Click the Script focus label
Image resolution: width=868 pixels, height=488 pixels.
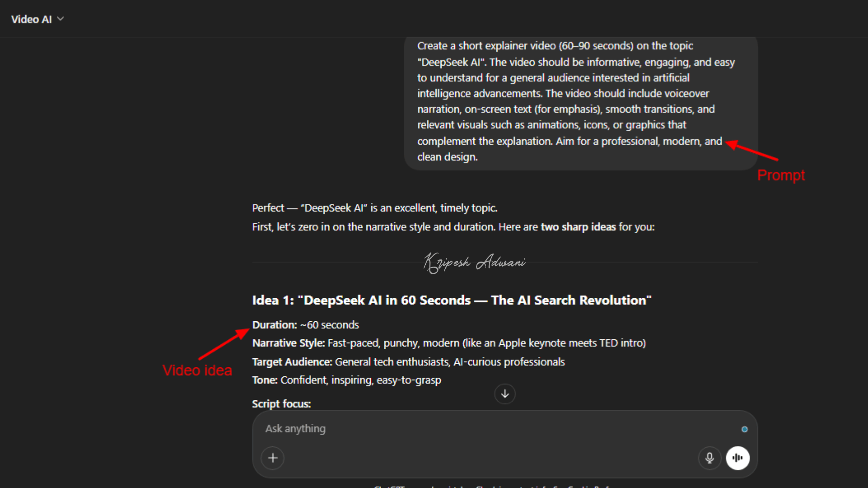281,404
